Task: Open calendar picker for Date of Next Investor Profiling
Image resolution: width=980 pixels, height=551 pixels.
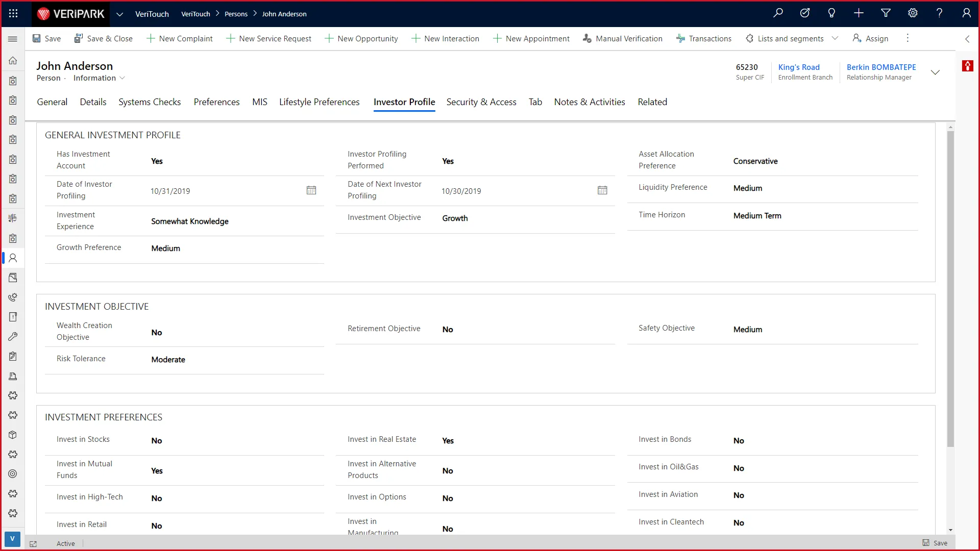Action: 602,190
